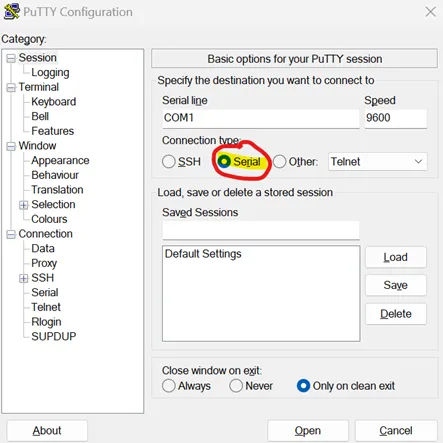Open the Telnet category in tree
Screen dimensions: 443x443
coord(46,307)
